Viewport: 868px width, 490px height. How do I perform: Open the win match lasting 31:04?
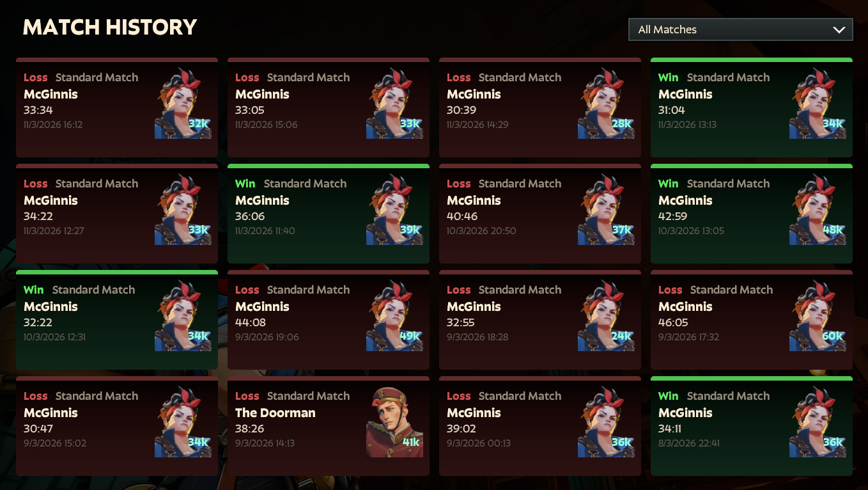(752, 107)
